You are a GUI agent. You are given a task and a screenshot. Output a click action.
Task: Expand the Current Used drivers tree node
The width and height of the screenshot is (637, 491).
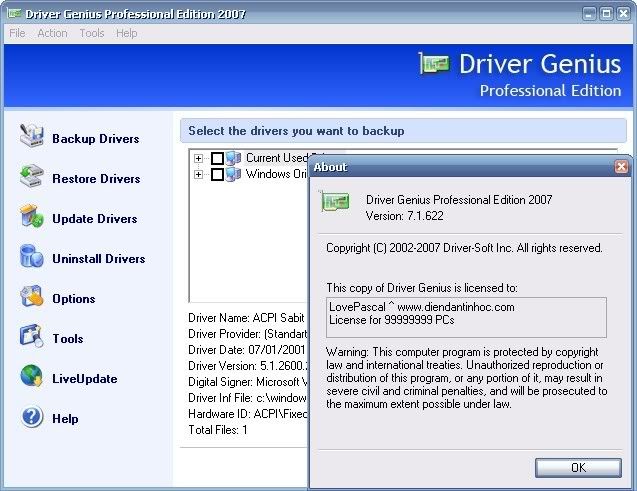click(x=198, y=158)
